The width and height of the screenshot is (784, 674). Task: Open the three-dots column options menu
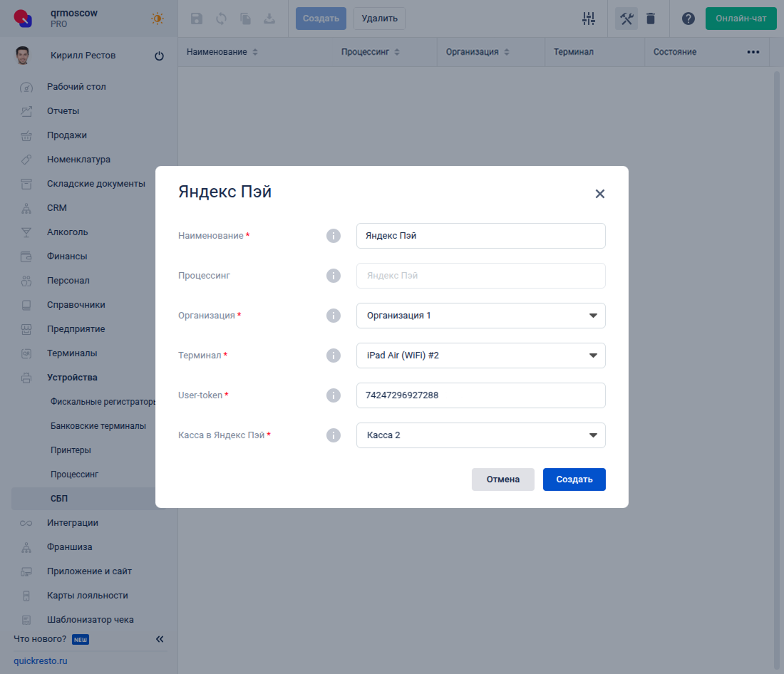pyautogui.click(x=753, y=52)
